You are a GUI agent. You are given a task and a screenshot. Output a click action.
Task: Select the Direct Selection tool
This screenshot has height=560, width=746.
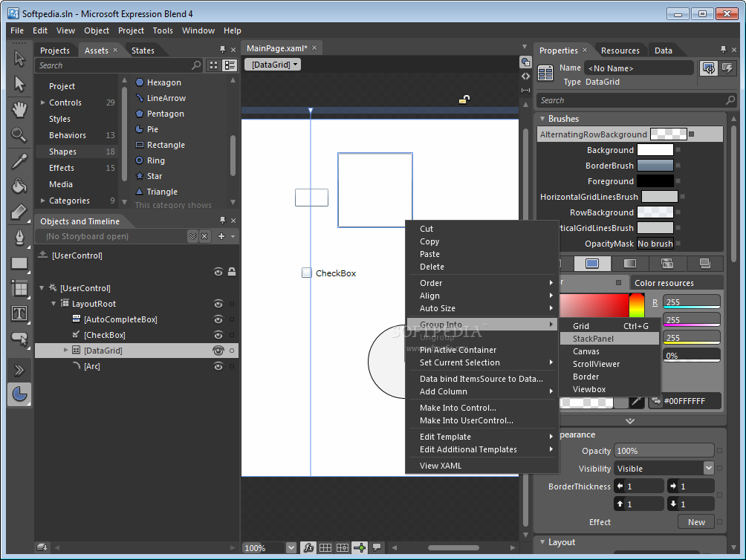pyautogui.click(x=19, y=84)
